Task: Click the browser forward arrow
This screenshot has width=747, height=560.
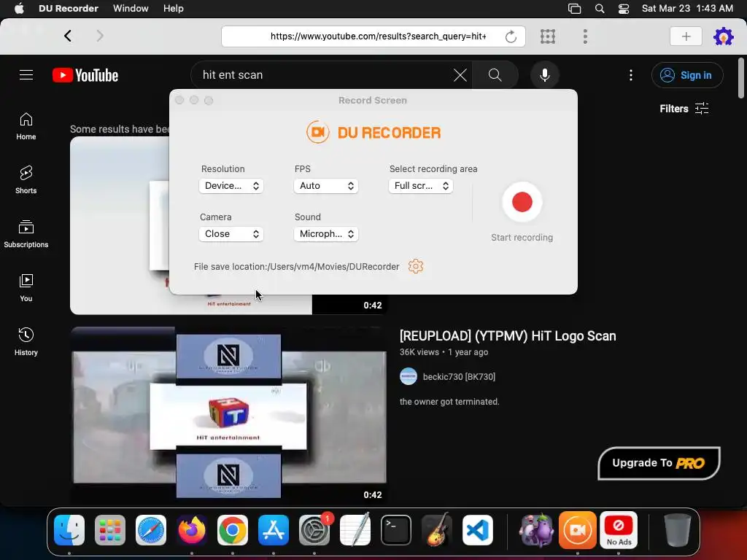Action: click(99, 36)
